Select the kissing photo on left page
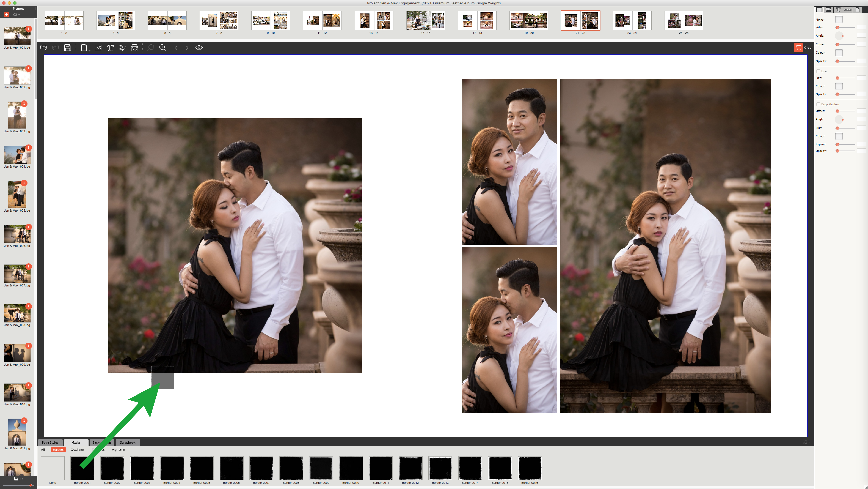 coord(235,245)
